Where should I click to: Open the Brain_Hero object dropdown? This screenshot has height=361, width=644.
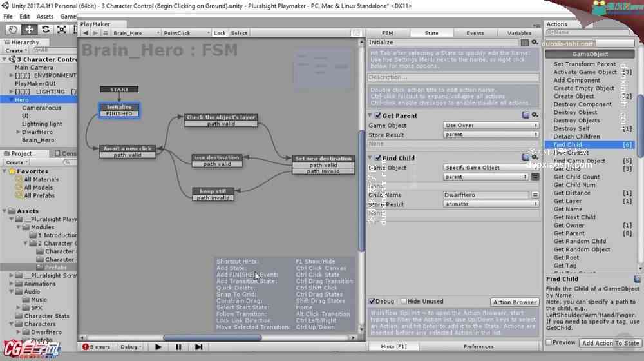137,33
